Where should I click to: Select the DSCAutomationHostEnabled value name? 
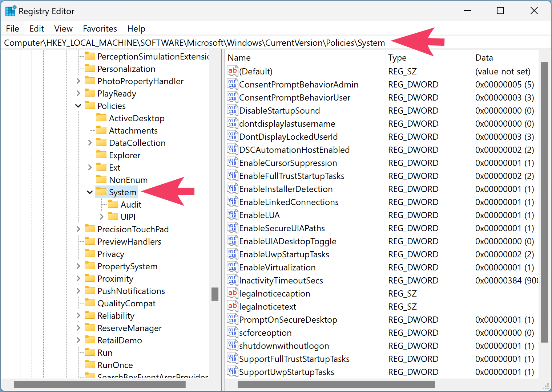[294, 150]
